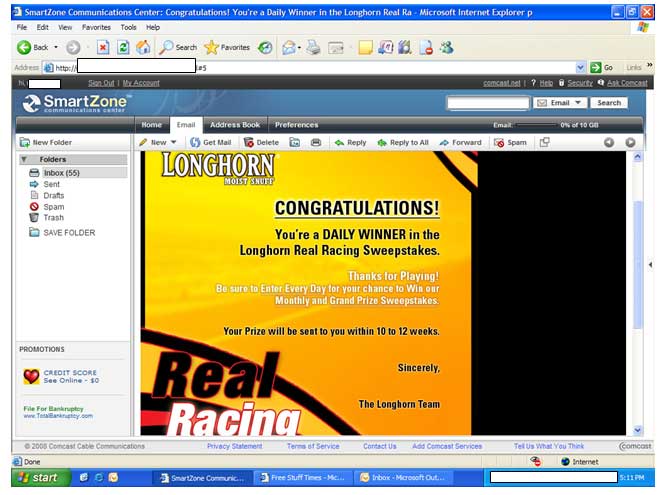Forward this email message
The image size is (660, 495).
point(460,143)
